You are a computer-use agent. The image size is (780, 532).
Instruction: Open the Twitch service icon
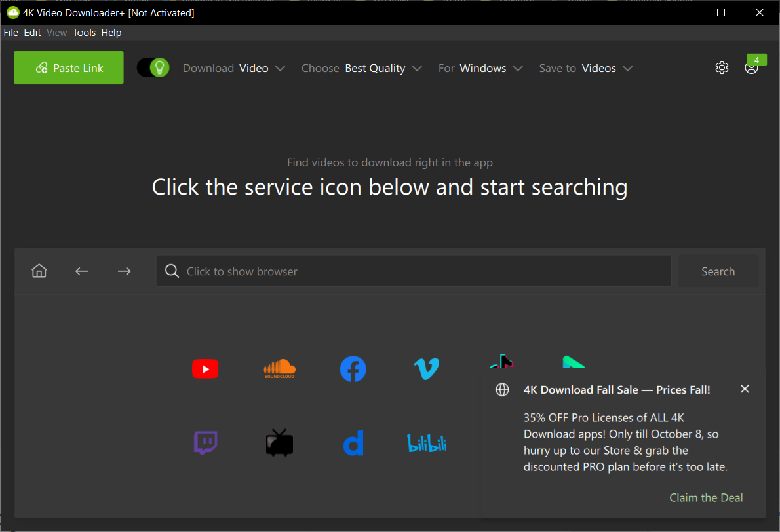click(x=205, y=442)
